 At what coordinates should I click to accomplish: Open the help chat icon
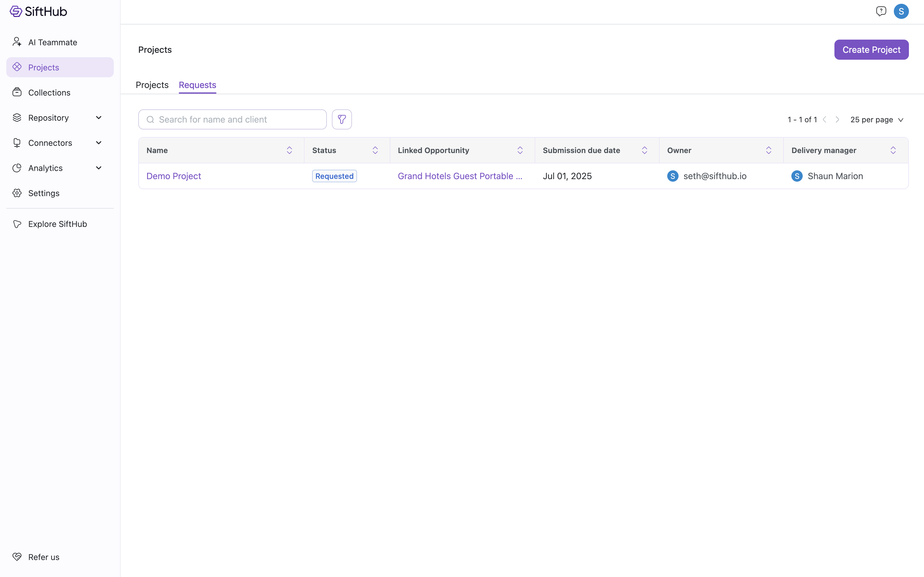tap(881, 11)
